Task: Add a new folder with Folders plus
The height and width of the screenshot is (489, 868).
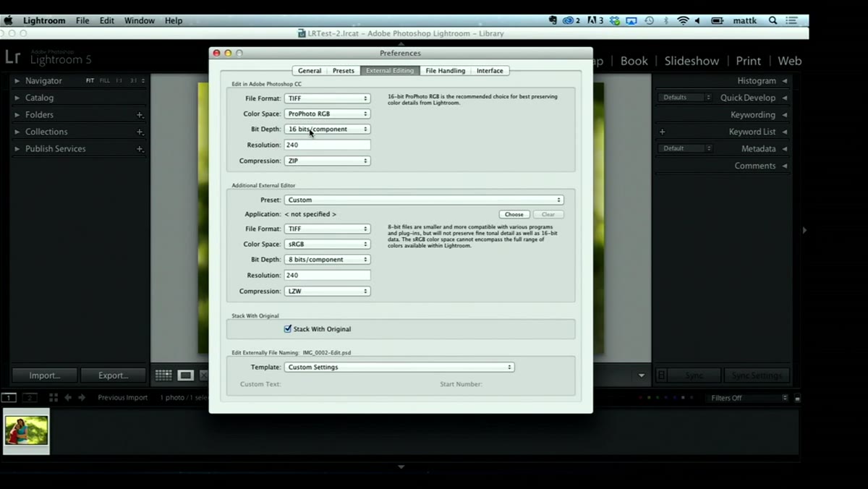Action: [140, 115]
